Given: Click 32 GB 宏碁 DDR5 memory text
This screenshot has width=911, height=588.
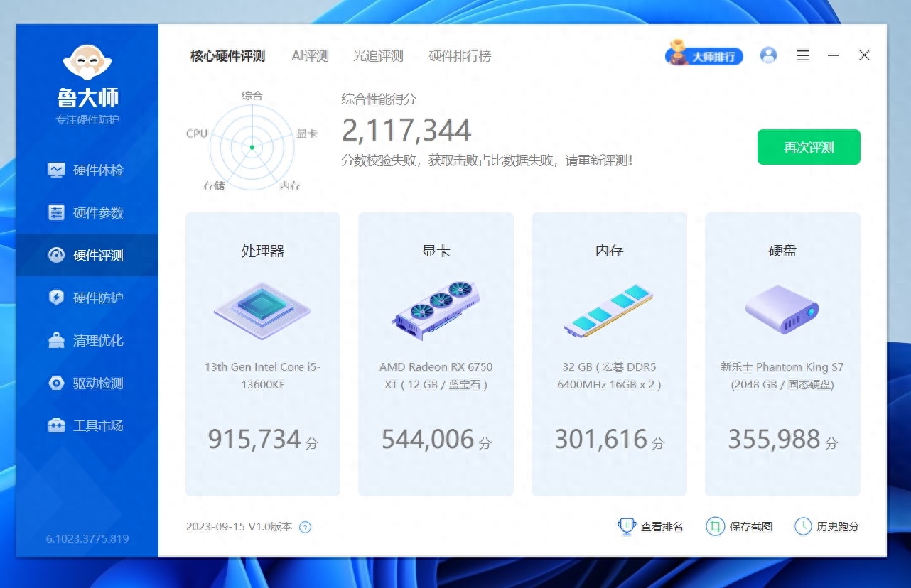Looking at the screenshot, I should coord(609,376).
